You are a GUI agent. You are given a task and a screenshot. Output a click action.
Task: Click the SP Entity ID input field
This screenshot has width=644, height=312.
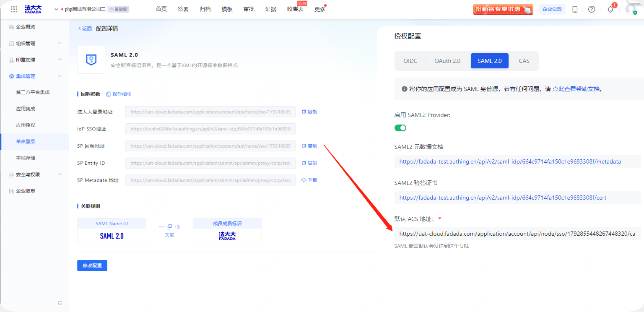210,163
